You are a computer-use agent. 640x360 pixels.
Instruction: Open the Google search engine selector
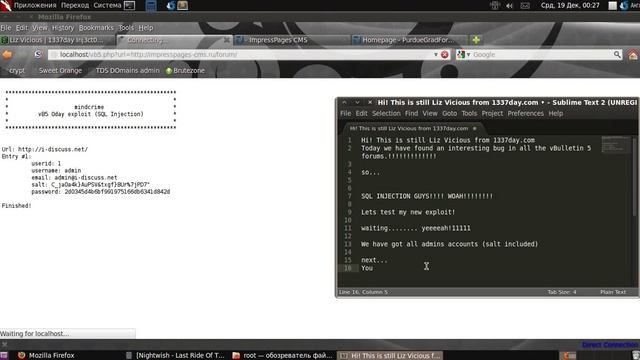(x=463, y=54)
